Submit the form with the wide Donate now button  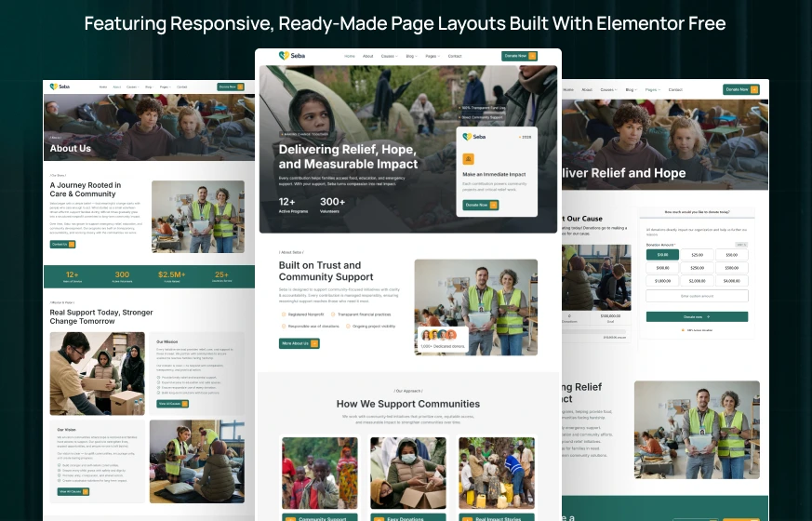point(697,316)
